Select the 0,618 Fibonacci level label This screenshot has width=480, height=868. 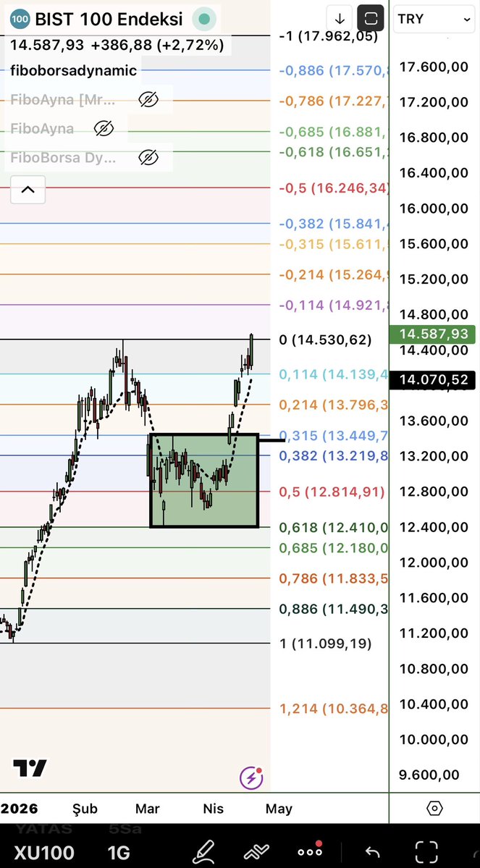pos(334,528)
